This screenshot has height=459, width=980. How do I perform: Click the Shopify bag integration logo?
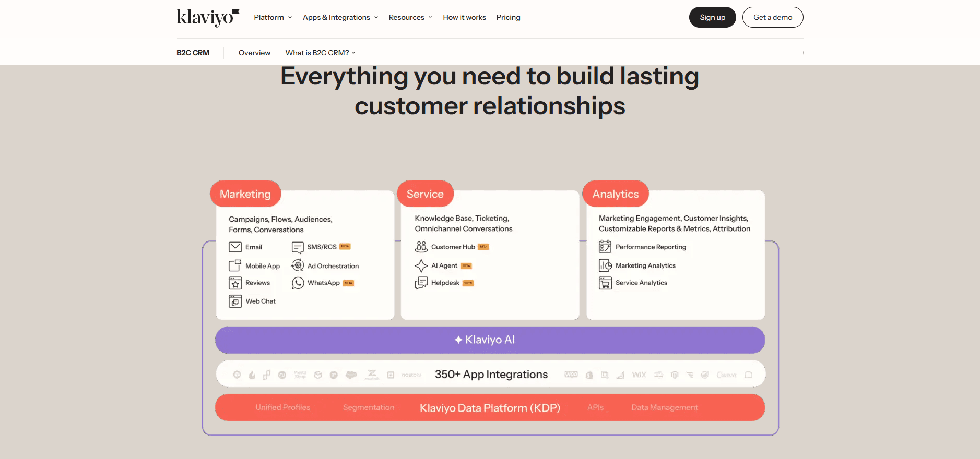point(589,375)
